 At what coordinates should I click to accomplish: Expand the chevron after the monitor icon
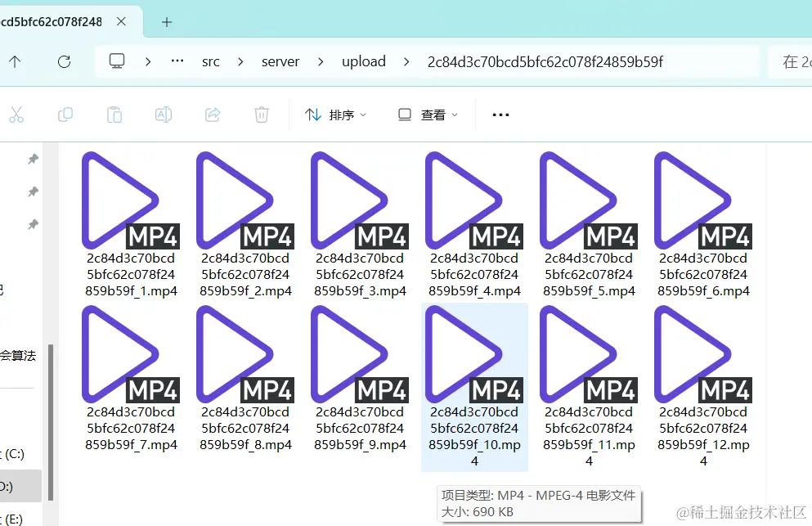[x=148, y=62]
